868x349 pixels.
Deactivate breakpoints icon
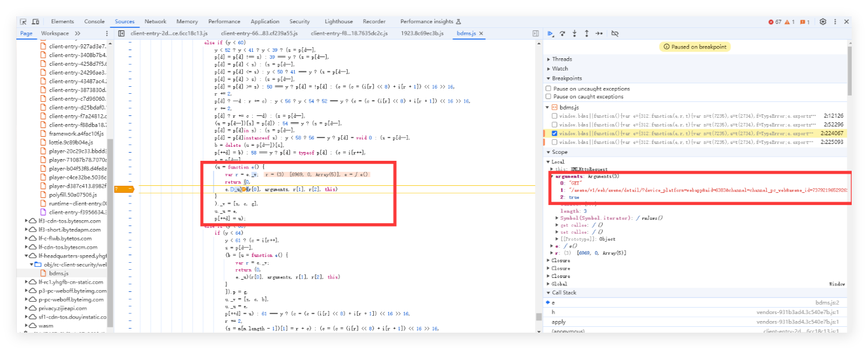pyautogui.click(x=615, y=33)
